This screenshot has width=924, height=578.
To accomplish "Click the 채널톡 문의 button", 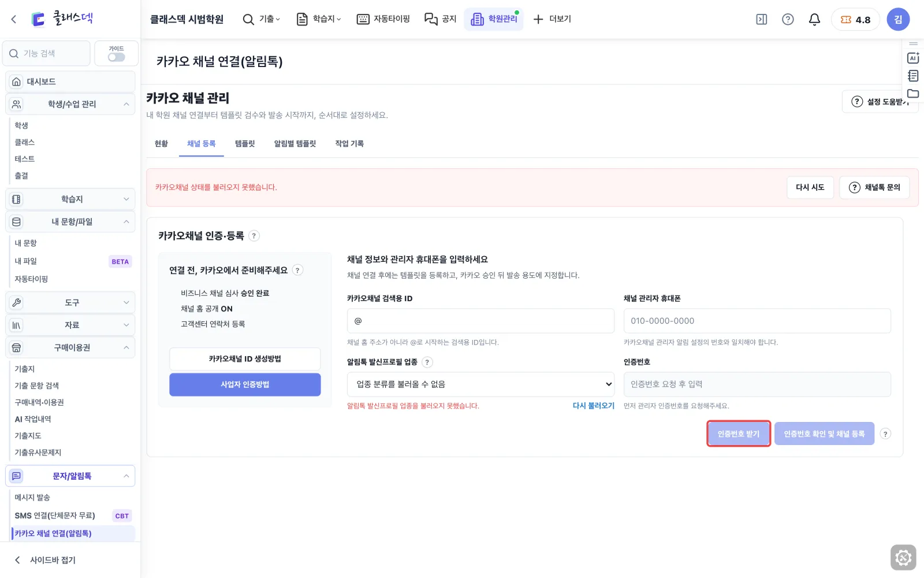I will (874, 187).
